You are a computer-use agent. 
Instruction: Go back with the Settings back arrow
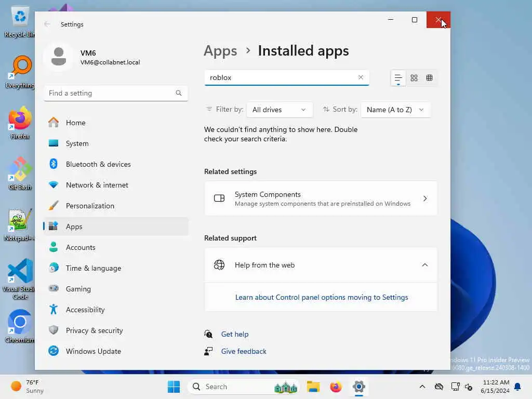(47, 24)
